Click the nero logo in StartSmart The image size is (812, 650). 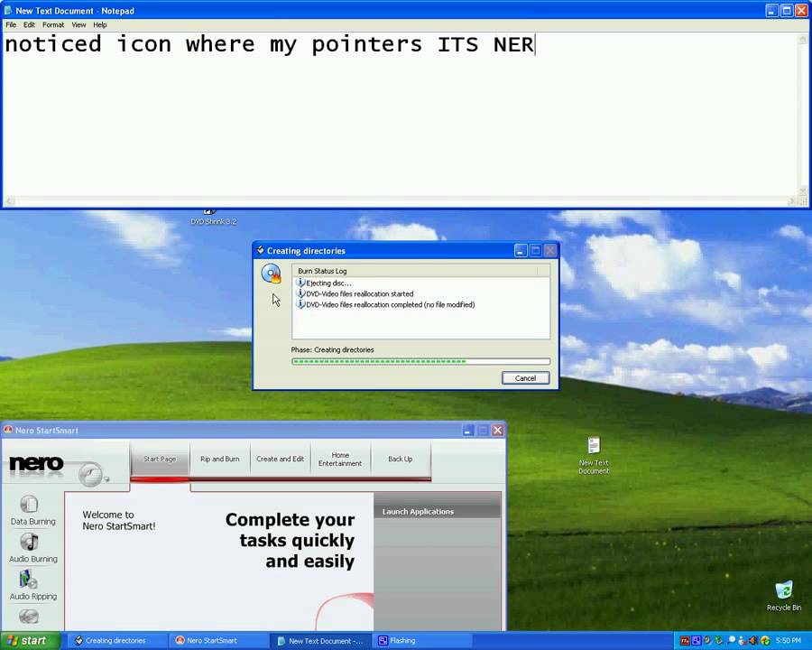(x=37, y=463)
